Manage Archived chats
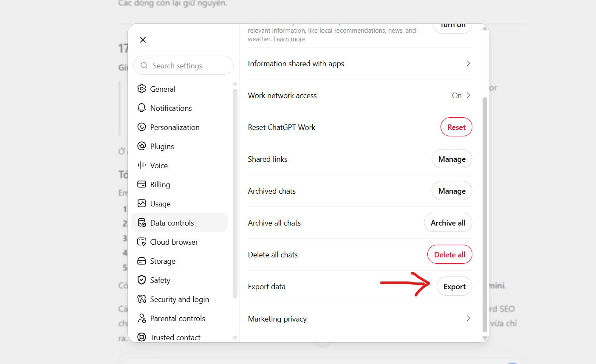 452,191
